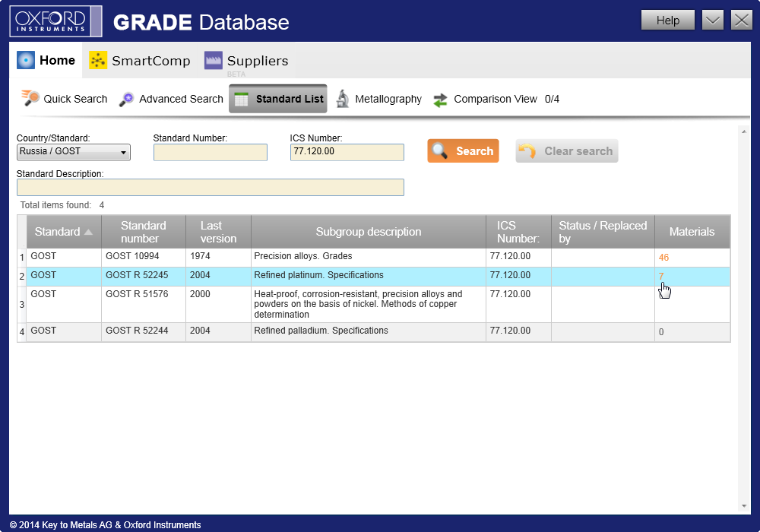Image resolution: width=760 pixels, height=532 pixels.
Task: Click into the Standard Number field
Action: tap(211, 152)
